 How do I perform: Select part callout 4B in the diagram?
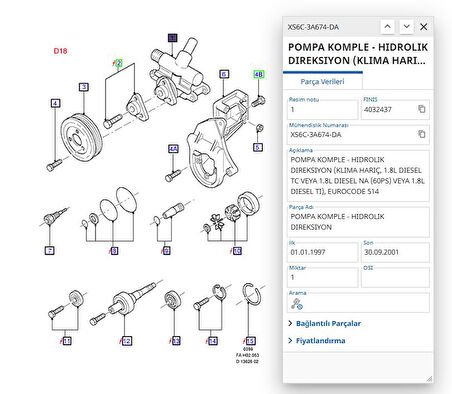coord(259,74)
